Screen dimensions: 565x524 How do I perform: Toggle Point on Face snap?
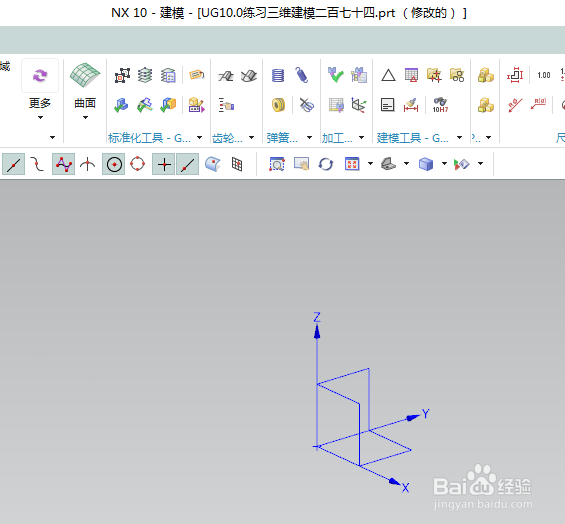tap(213, 164)
